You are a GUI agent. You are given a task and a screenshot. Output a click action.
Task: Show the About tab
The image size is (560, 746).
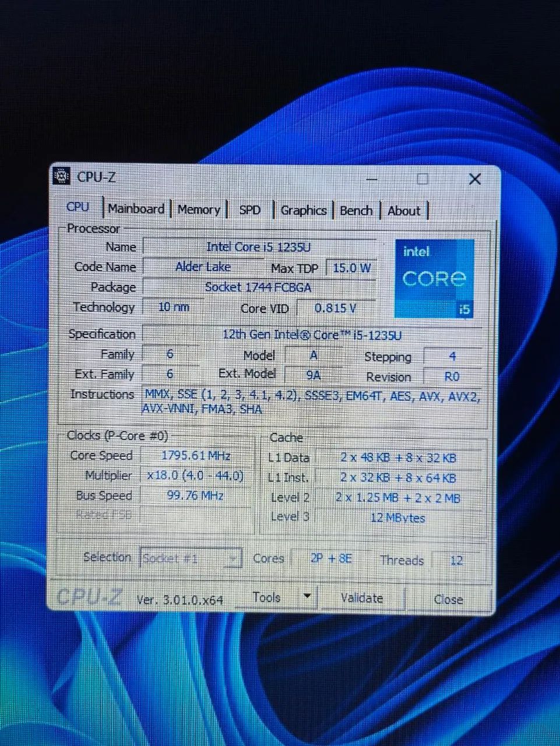(x=404, y=211)
